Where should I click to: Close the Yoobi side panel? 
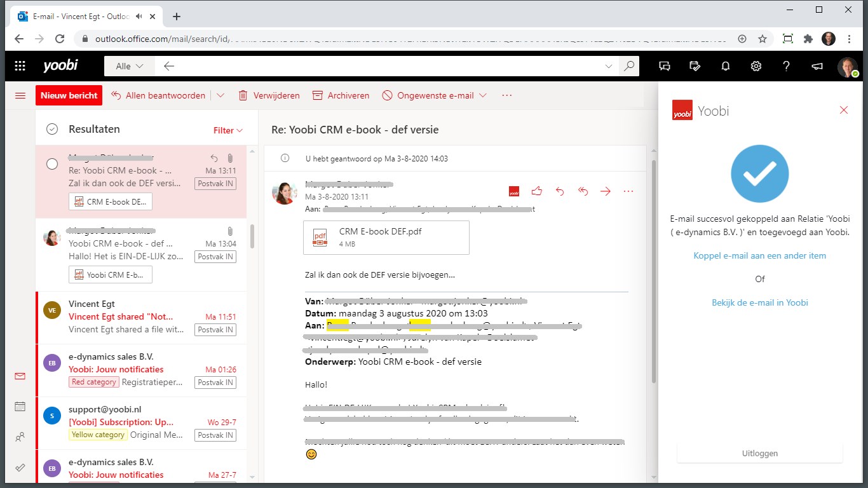click(844, 110)
